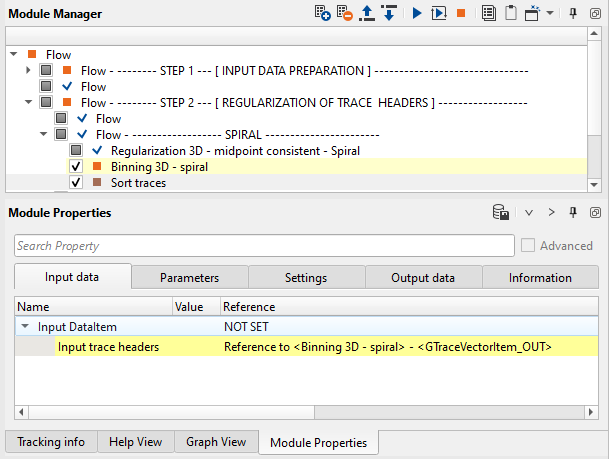Move module down with the down-arrow icon
This screenshot has height=459, width=609.
388,14
